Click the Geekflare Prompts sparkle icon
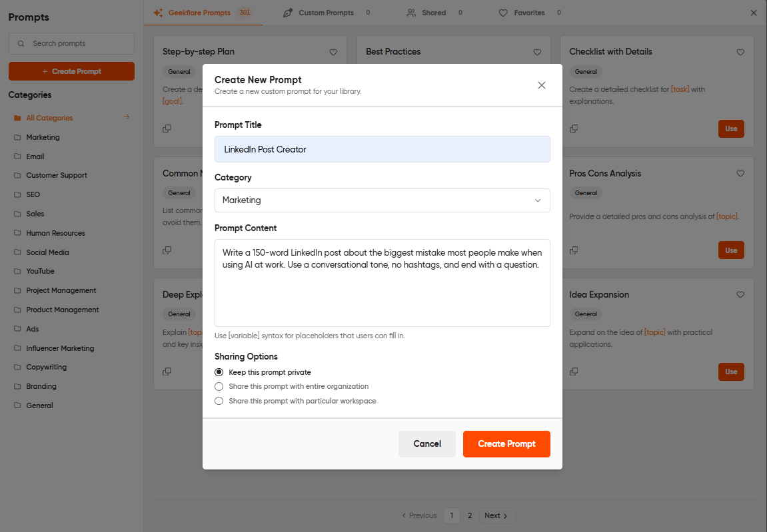 [x=158, y=12]
